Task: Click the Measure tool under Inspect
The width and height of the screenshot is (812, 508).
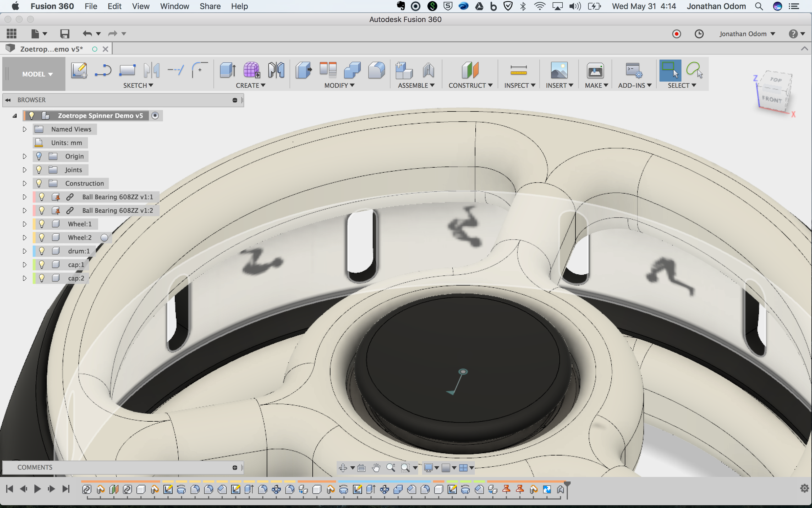Action: [518, 70]
